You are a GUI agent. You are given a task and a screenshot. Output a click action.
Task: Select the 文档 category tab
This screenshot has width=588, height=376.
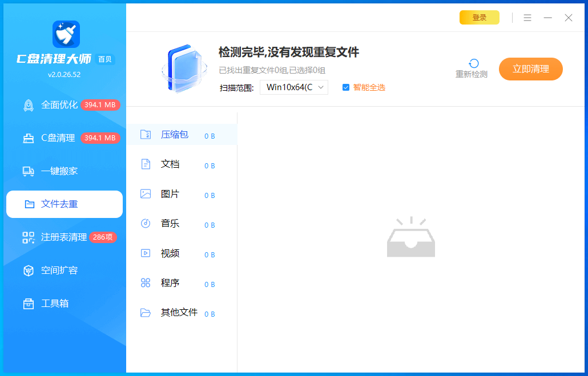(x=182, y=164)
